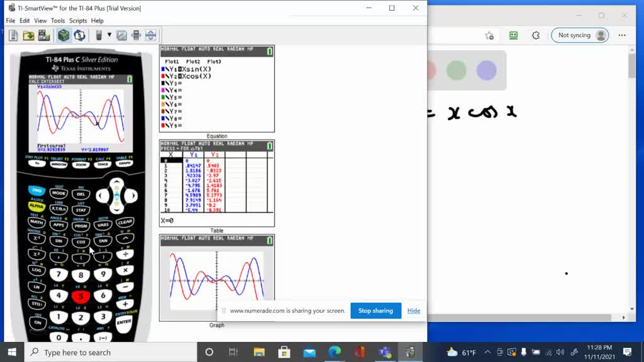The height and width of the screenshot is (362, 644).
Task: Click the Hide link in the sharing banner
Action: point(413,310)
